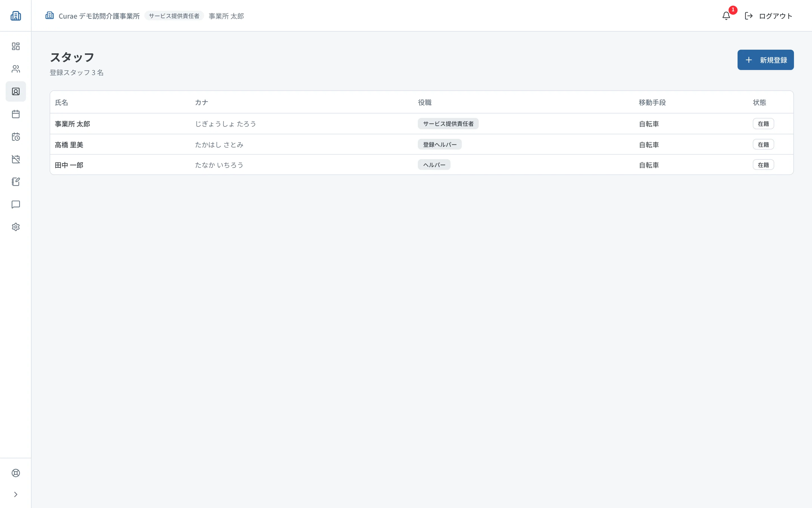Click 事業所 太郎 user name in header
This screenshot has height=508, width=812.
(226, 16)
